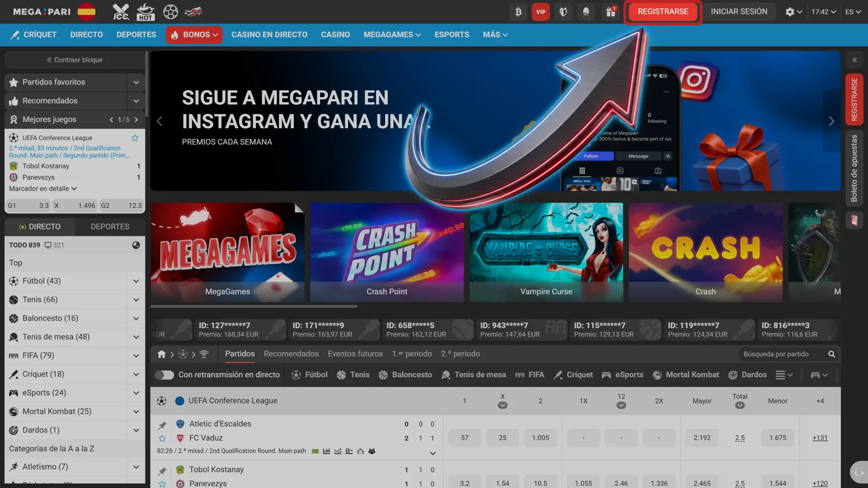
Task: Show next banner slide
Action: click(x=831, y=121)
